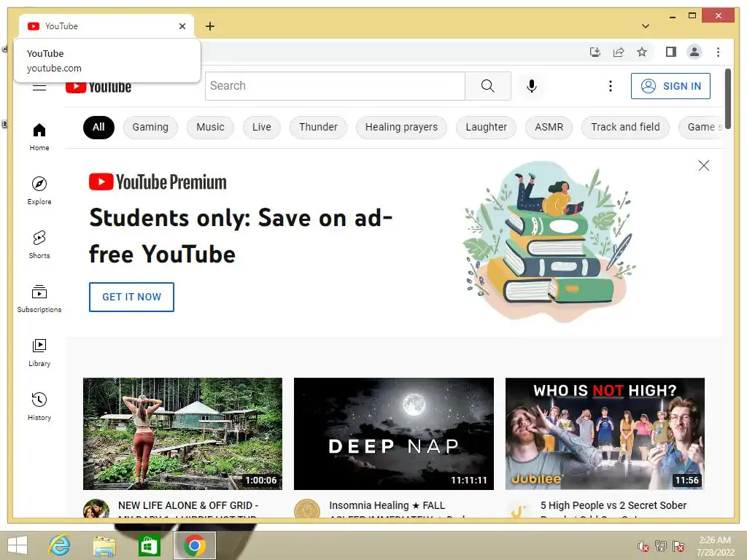This screenshot has width=747, height=560.
Task: Open the YouTube hamburger guide menu
Action: [x=39, y=87]
